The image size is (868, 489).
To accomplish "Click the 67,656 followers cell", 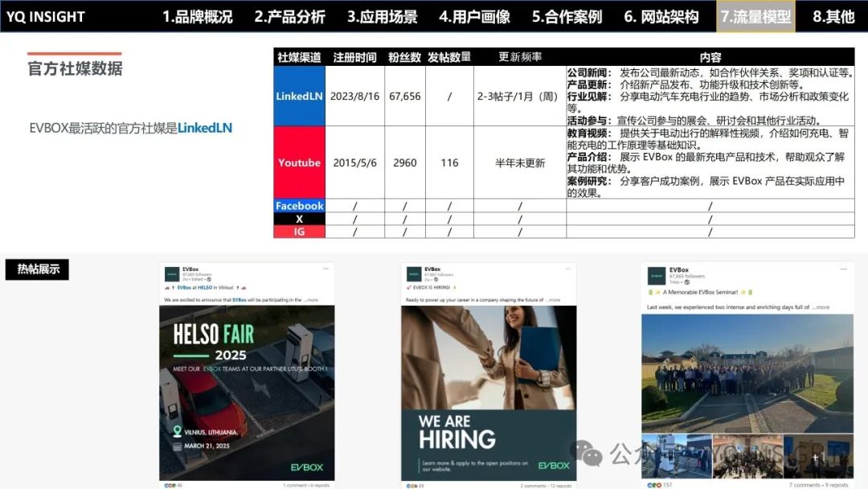I will 404,96.
